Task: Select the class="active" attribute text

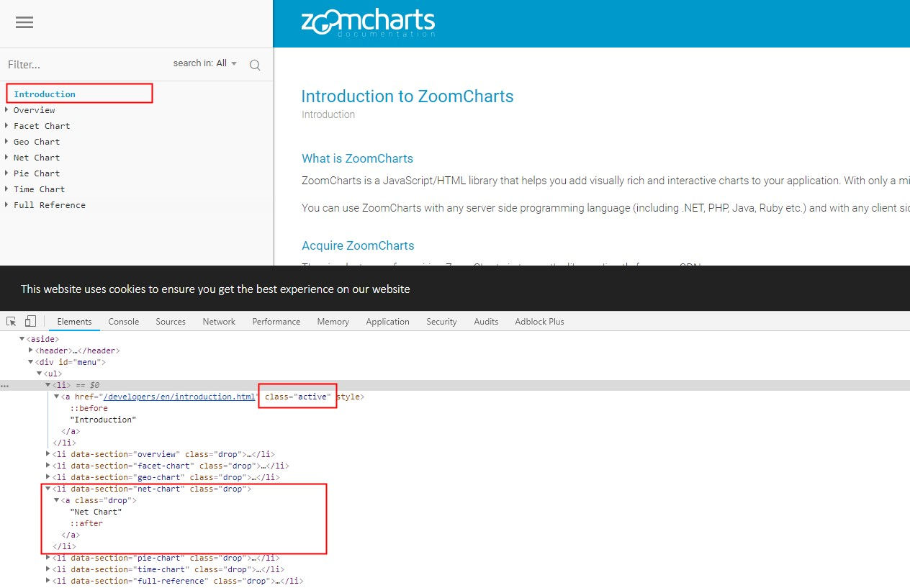Action: coord(298,397)
